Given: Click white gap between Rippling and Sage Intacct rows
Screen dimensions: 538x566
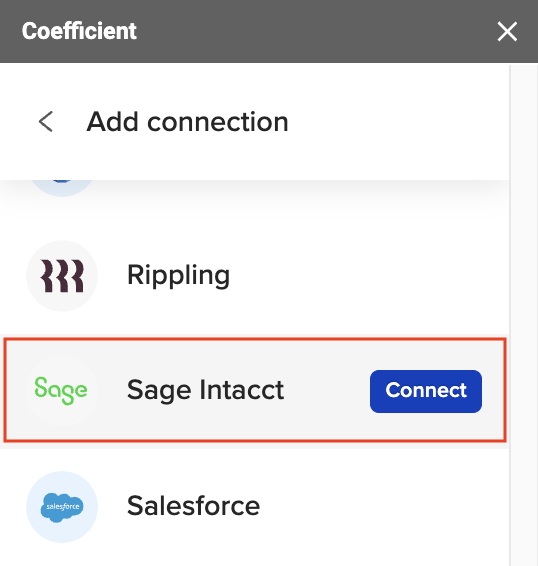Looking at the screenshot, I should pyautogui.click(x=255, y=327).
